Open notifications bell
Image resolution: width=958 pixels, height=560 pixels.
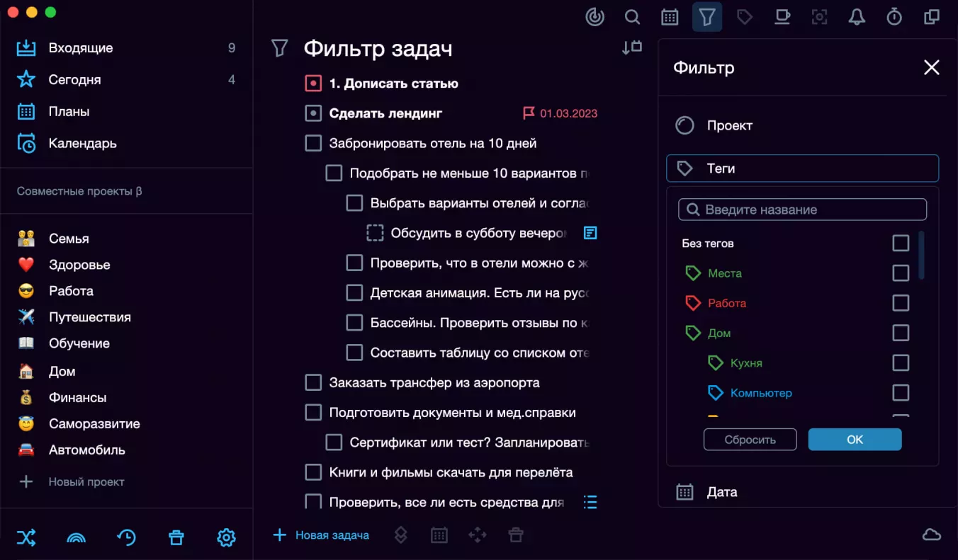(857, 17)
